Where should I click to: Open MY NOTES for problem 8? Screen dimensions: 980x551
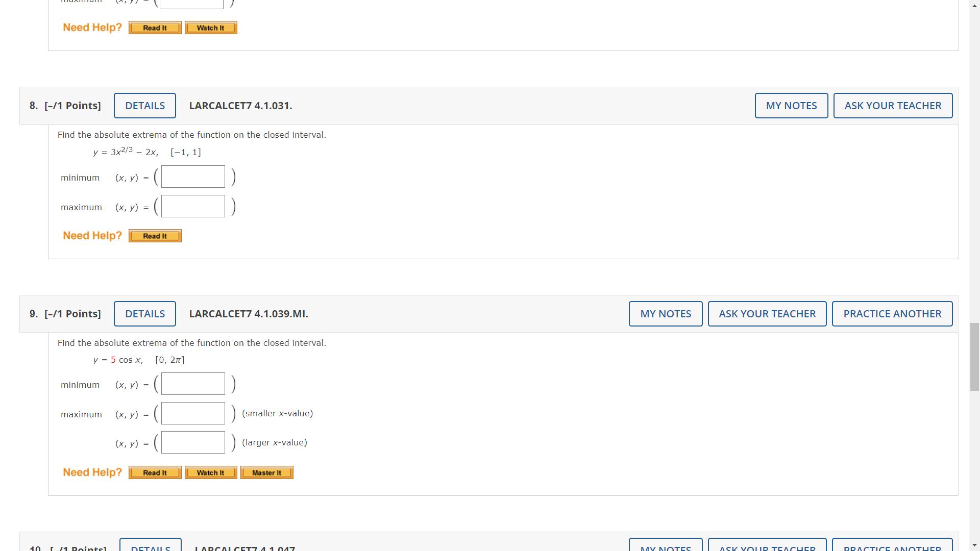pos(791,106)
